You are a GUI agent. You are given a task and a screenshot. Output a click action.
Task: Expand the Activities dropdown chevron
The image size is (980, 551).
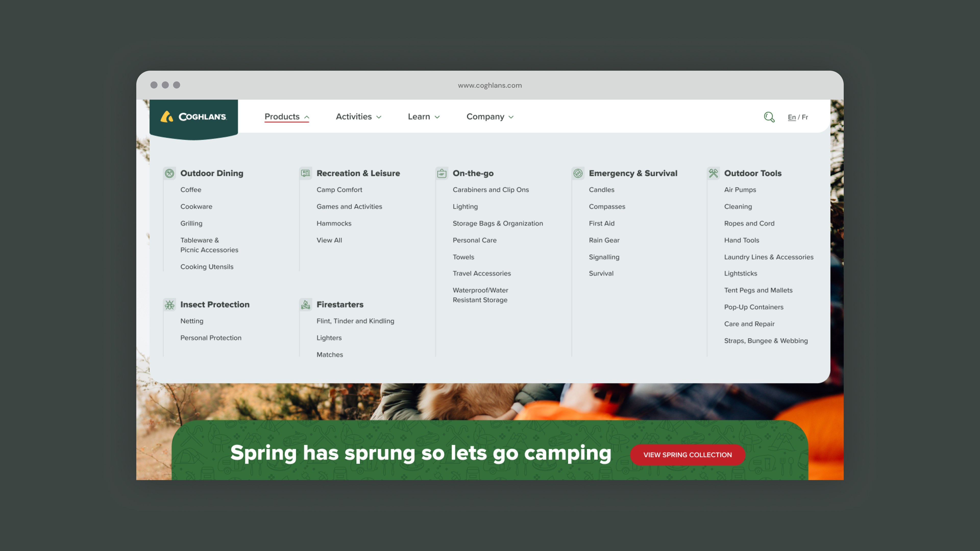coord(378,117)
